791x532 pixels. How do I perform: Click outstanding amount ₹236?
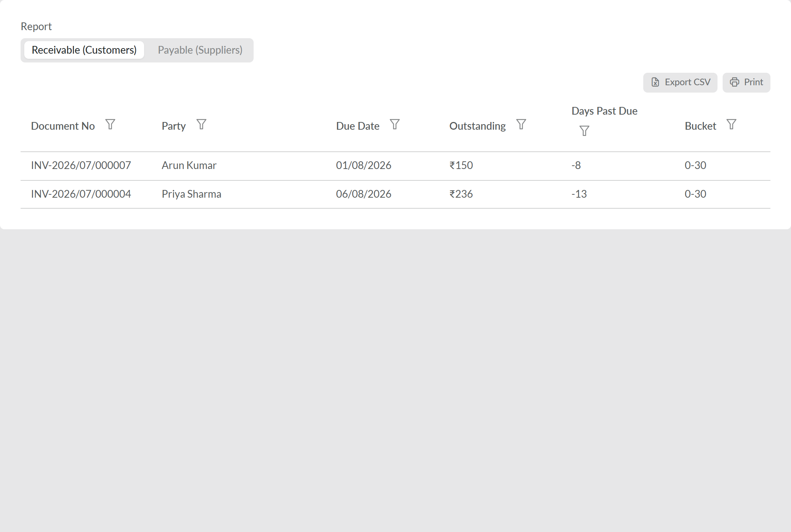coord(461,194)
